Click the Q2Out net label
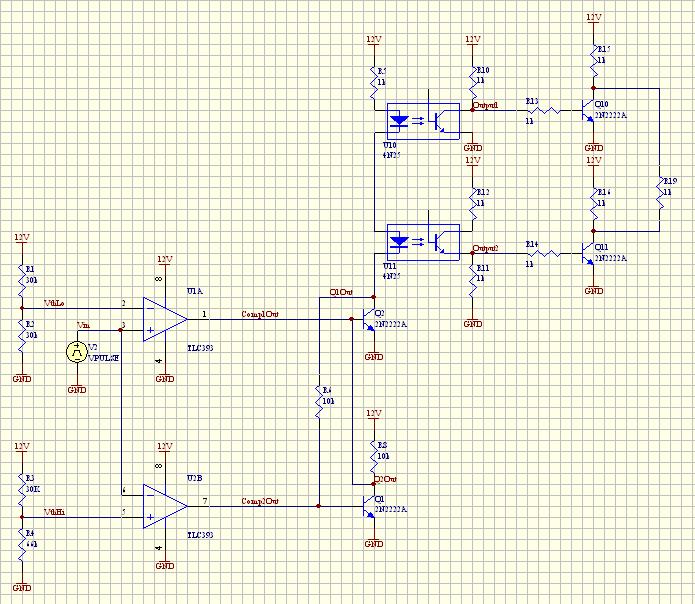The image size is (695, 604). coord(386,479)
